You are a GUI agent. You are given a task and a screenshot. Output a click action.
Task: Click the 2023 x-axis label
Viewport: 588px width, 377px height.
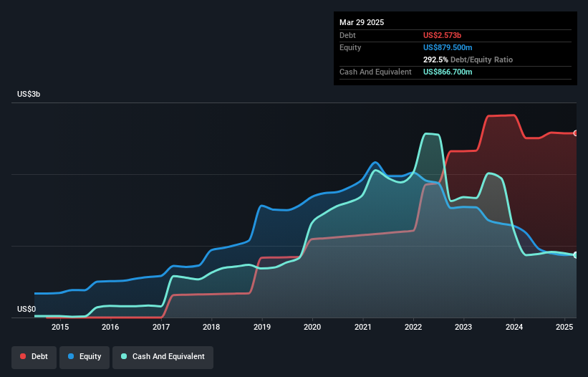pyautogui.click(x=463, y=327)
